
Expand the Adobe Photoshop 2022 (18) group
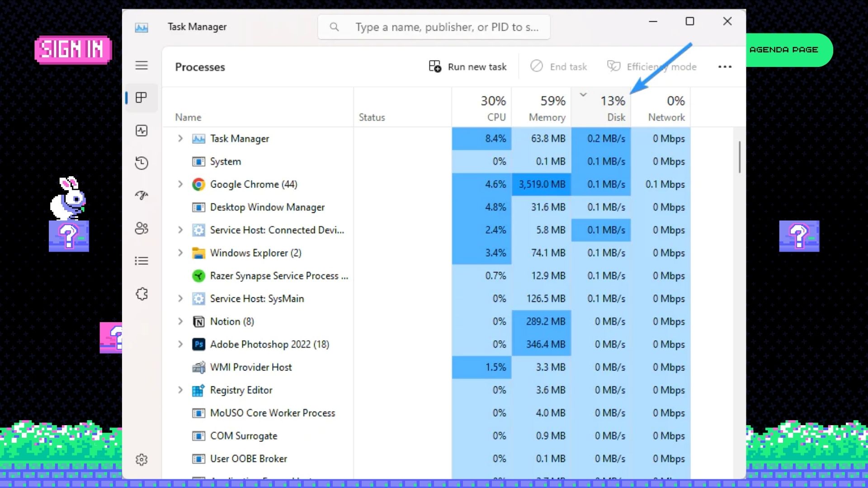tap(180, 344)
